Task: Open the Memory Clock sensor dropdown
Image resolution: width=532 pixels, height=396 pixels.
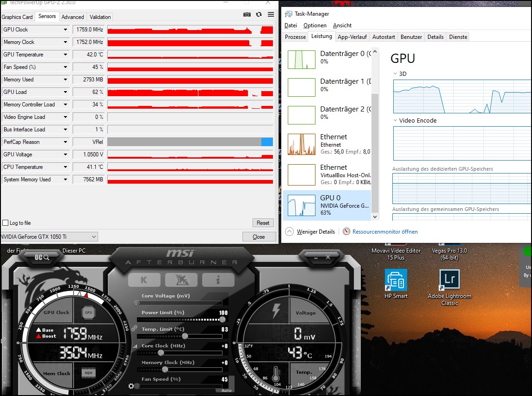Action: 65,42
